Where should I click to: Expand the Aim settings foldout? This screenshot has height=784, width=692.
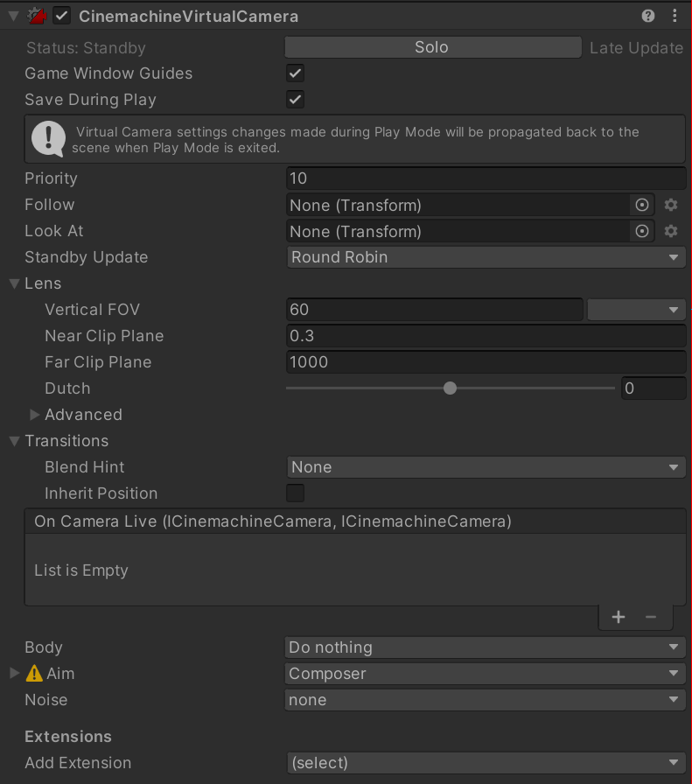15,674
